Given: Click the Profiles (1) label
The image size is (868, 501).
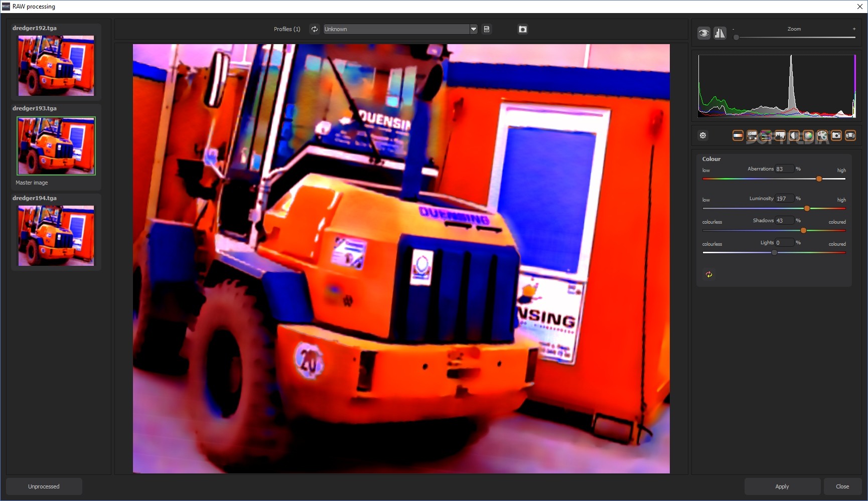Looking at the screenshot, I should click(x=287, y=29).
